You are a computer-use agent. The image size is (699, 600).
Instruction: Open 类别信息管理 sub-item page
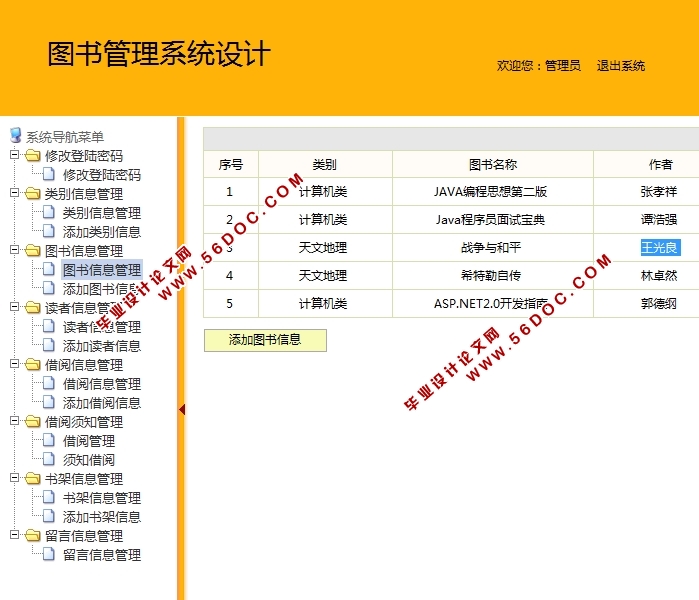pos(102,213)
